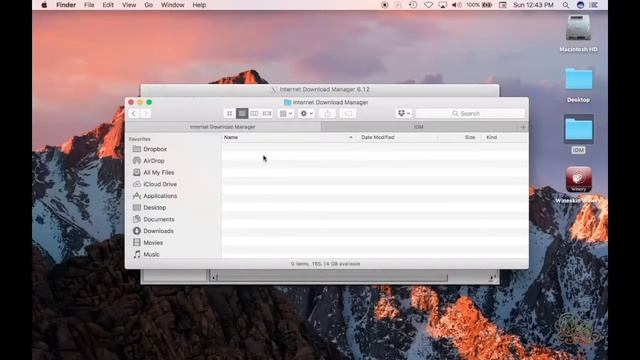Click the Finder search field
The width and height of the screenshot is (640, 360).
[470, 113]
